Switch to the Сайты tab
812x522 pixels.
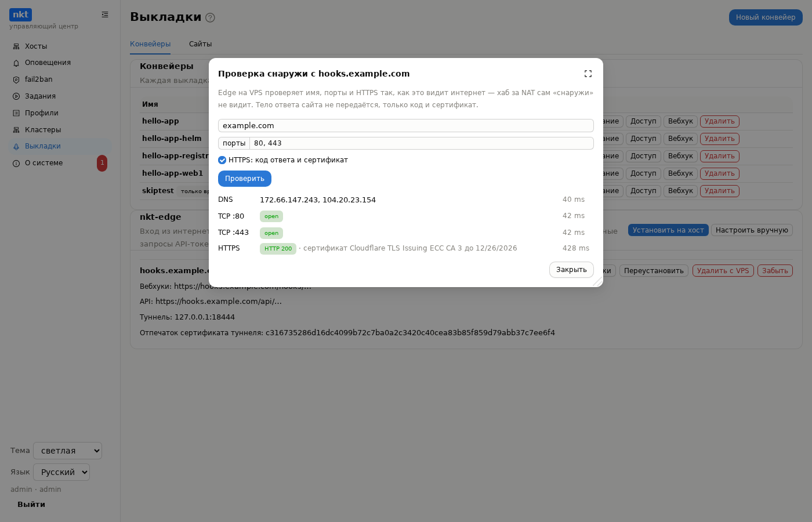[x=200, y=44]
